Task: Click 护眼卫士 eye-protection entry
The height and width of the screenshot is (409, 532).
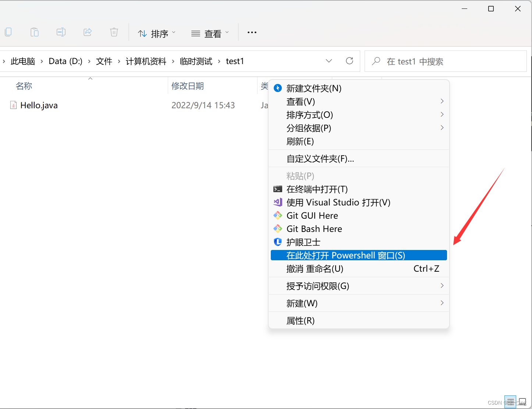Action: coord(303,242)
